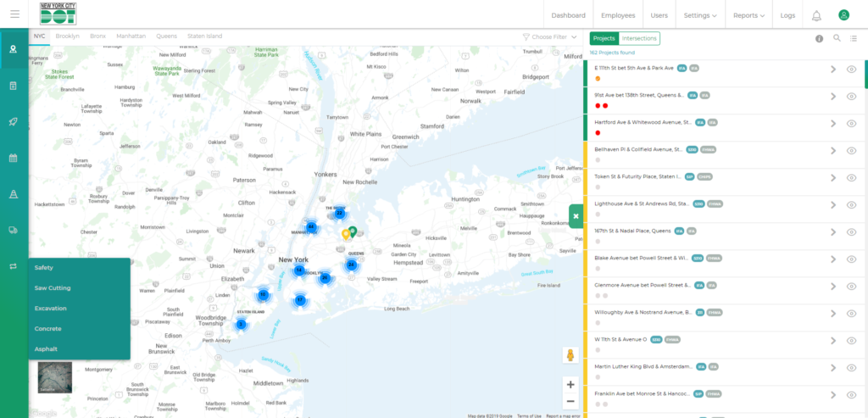
Task: Select the Brooklyn borough tab
Action: coord(67,36)
